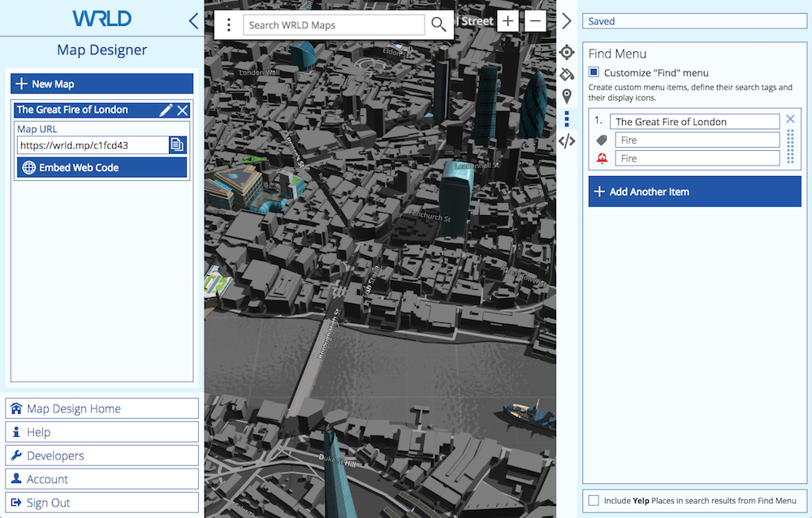Enable Include Yelp Places checkbox

pyautogui.click(x=594, y=500)
